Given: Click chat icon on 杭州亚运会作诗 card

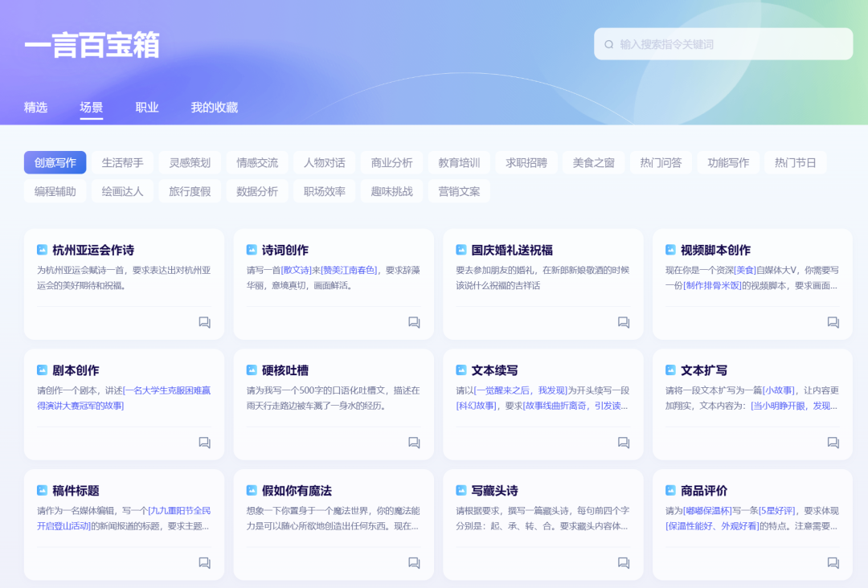Looking at the screenshot, I should click(205, 322).
